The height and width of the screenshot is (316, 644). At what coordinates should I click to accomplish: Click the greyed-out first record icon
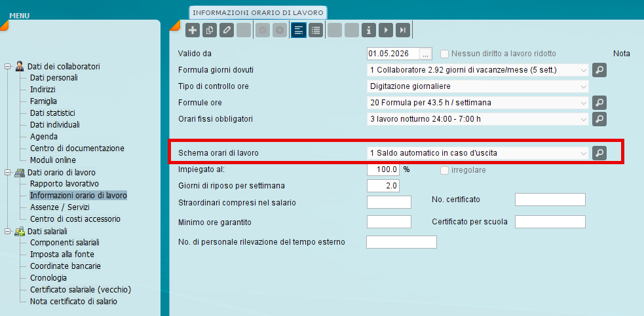[x=335, y=30]
